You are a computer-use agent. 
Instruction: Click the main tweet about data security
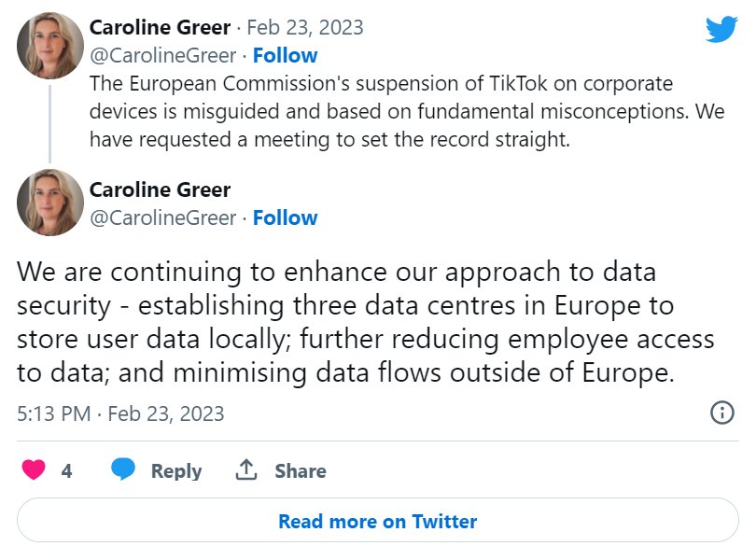[364, 323]
